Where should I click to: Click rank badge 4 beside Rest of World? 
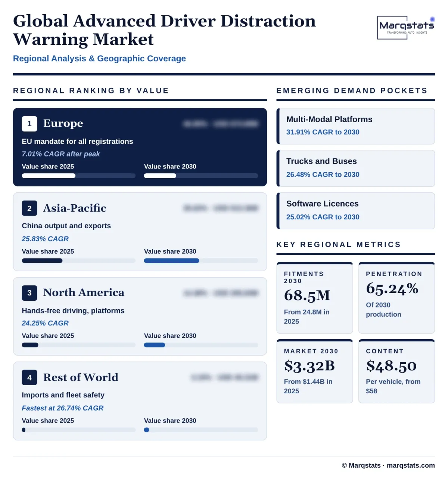click(x=29, y=378)
